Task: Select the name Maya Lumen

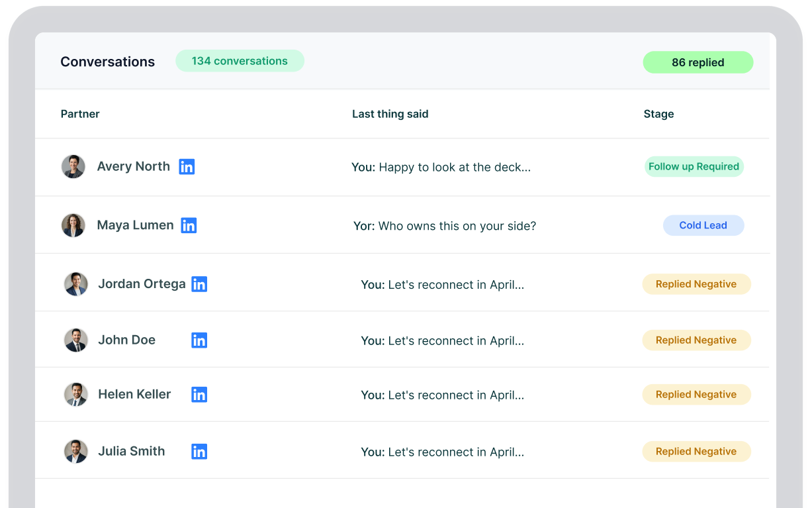Action: coord(136,225)
